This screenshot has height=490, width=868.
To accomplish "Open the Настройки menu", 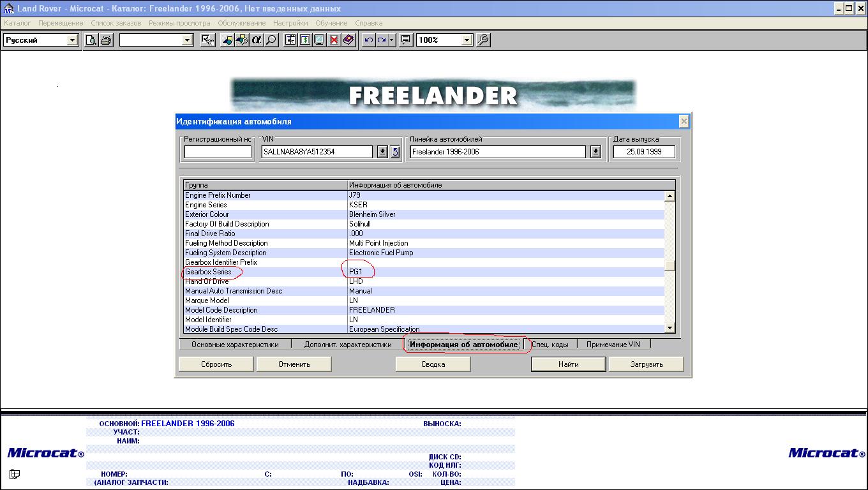I will (290, 23).
